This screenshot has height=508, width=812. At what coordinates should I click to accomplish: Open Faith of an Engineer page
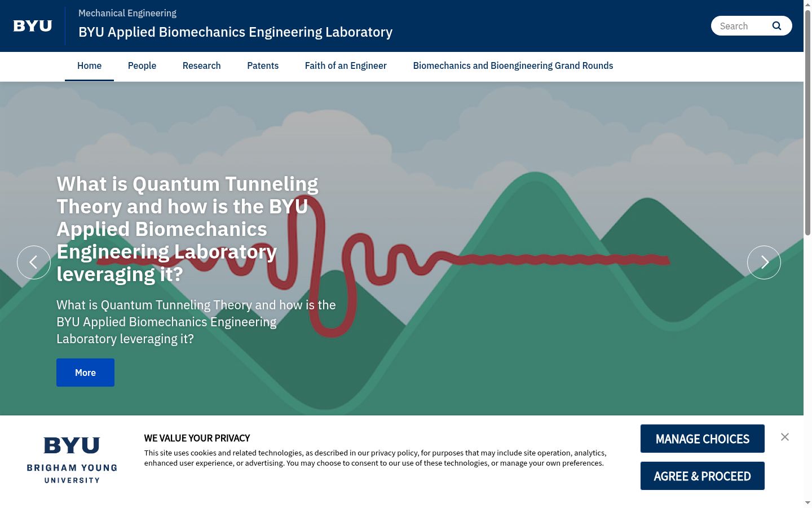coord(346,66)
